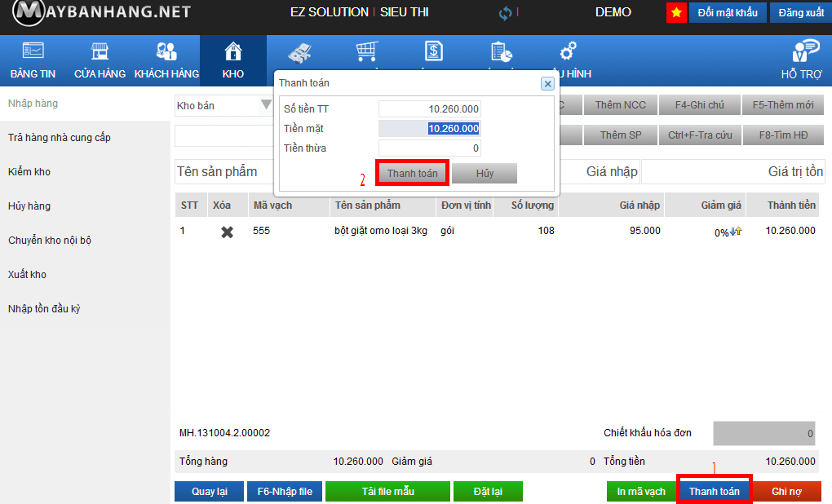Image resolution: width=832 pixels, height=504 pixels.
Task: Close the Thanh toán dialog
Action: point(547,83)
